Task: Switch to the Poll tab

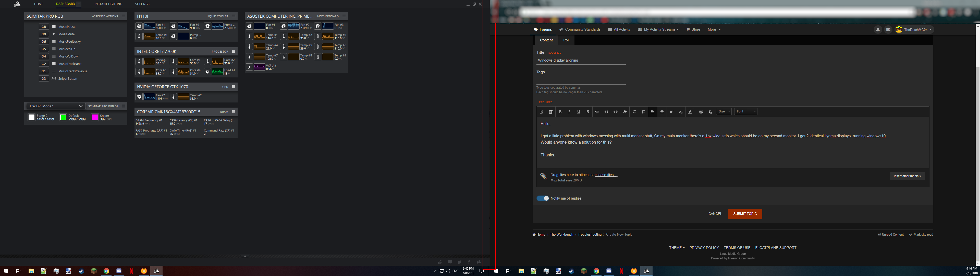Action: tap(566, 40)
